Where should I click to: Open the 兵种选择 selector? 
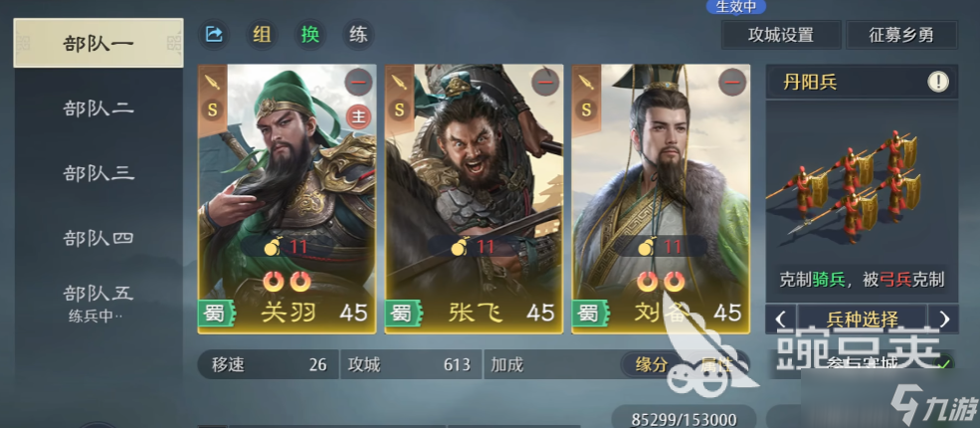[x=862, y=320]
